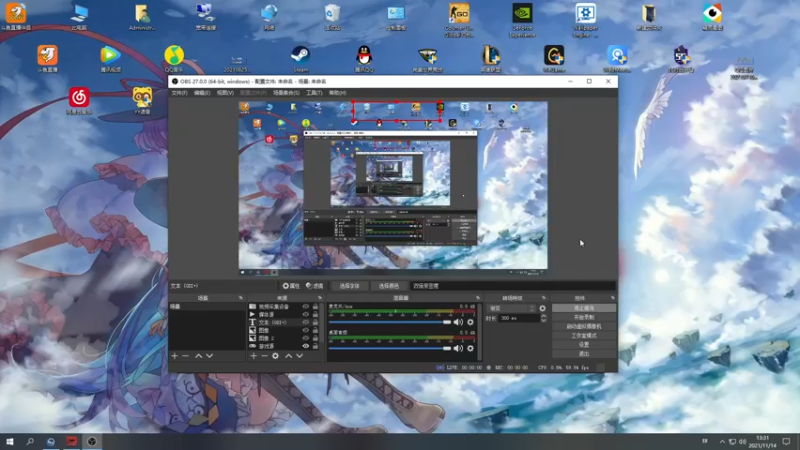Open the 文件(F) menu
800x450 pixels.
click(x=179, y=92)
